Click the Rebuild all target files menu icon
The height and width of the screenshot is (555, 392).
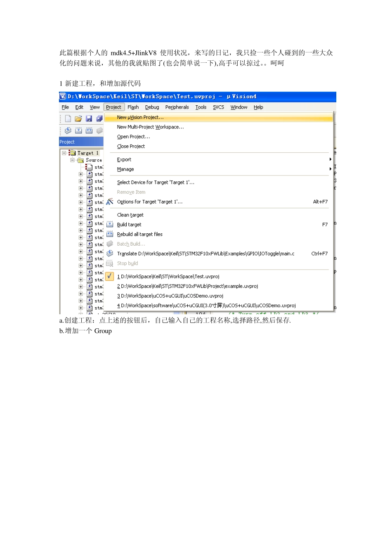click(x=110, y=234)
